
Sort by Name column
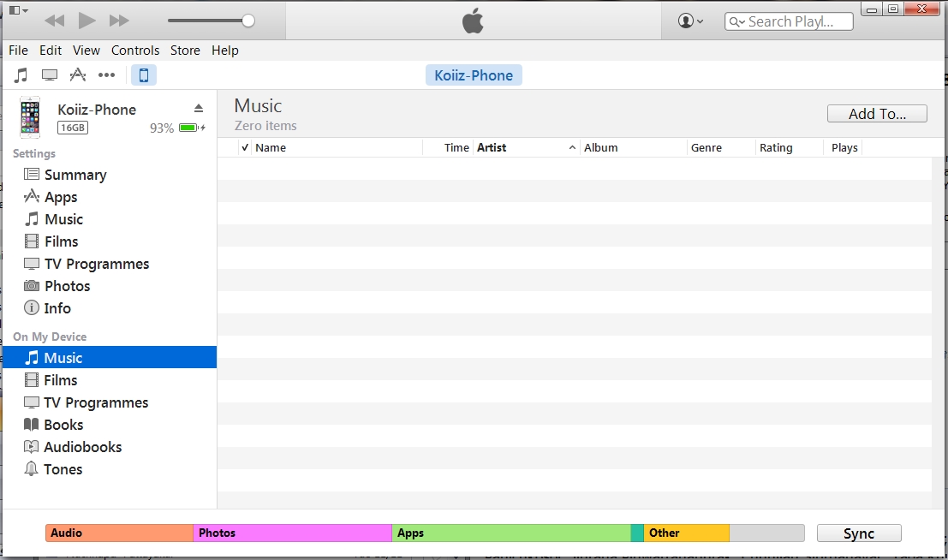(271, 147)
